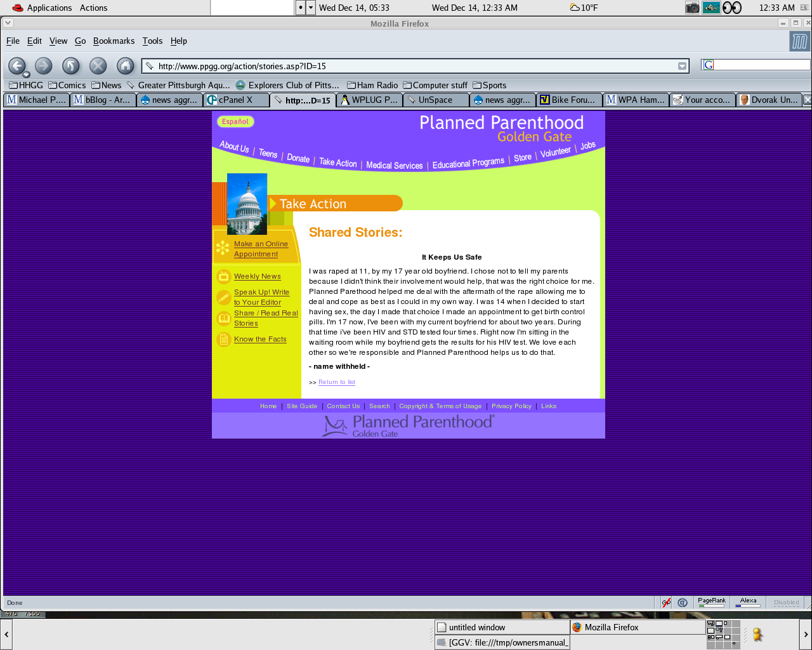Switch to the Bike Foru... tab
Image resolution: width=812 pixels, height=650 pixels.
[569, 100]
